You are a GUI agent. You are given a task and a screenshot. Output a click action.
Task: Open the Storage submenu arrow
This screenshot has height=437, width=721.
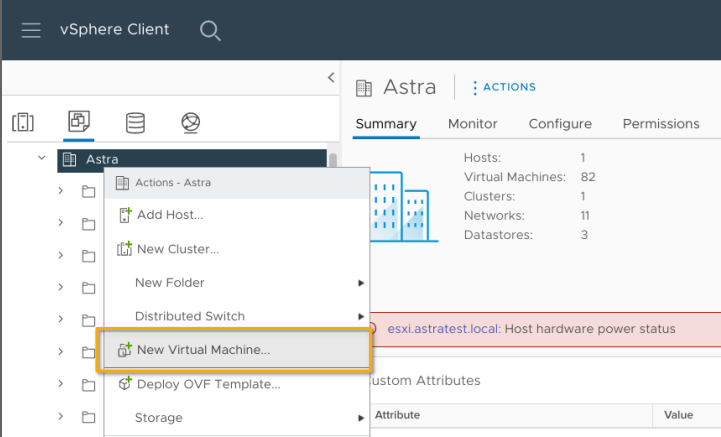coord(360,417)
